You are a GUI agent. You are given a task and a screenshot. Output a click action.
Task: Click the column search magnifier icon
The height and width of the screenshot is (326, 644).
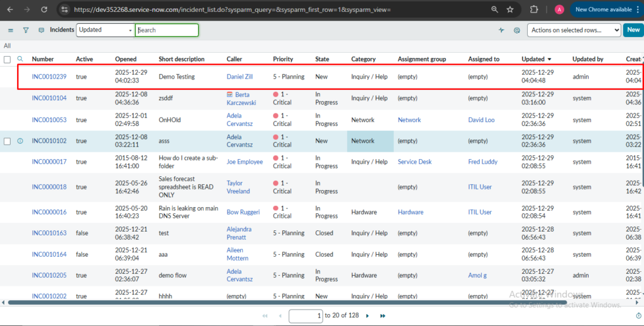[x=19, y=59]
